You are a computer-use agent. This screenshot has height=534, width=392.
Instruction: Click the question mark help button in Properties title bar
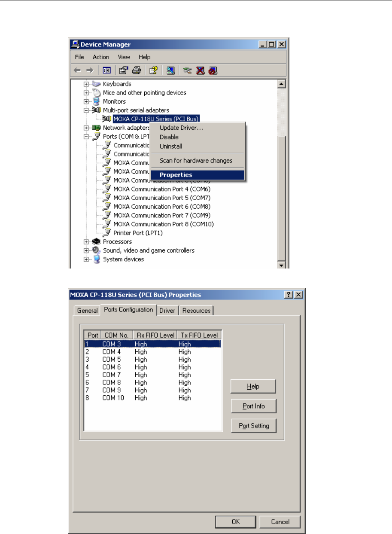click(289, 295)
